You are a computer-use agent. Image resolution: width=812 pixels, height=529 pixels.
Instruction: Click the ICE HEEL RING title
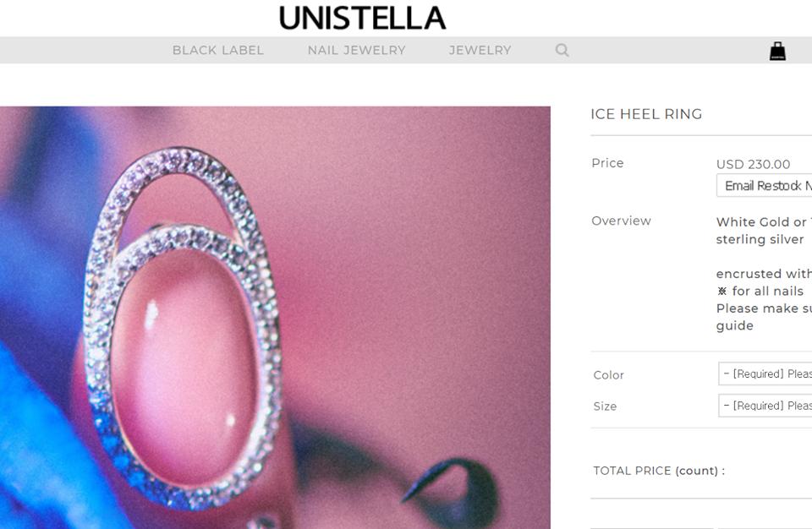click(x=646, y=114)
